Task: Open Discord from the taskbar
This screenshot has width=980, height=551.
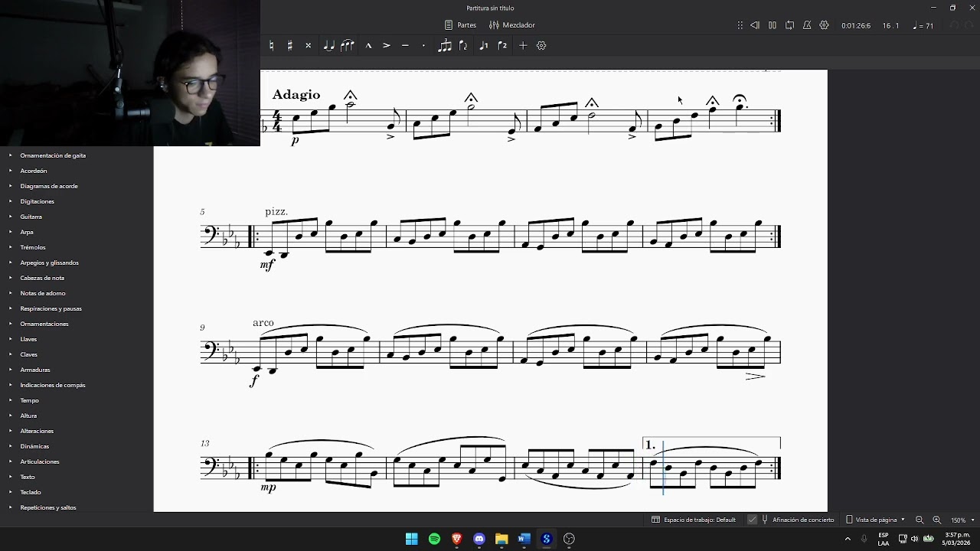Action: [x=479, y=539]
